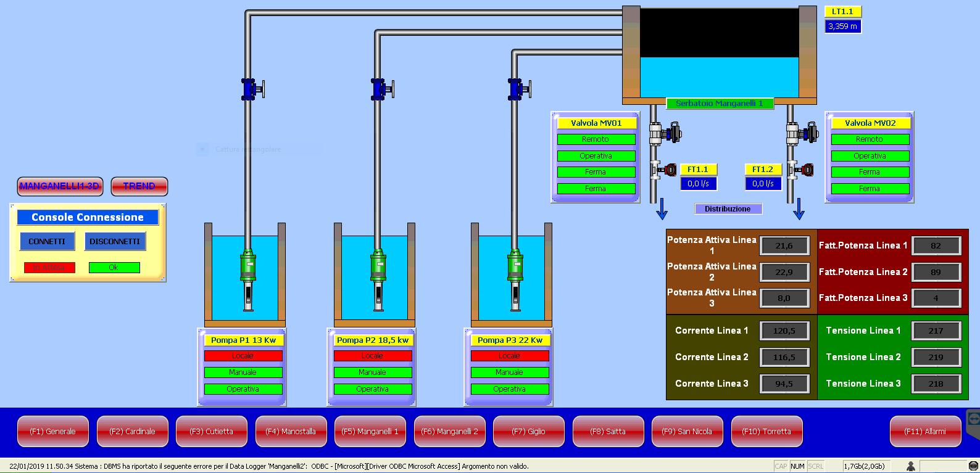Click the blue down arrow under FT1.2 pipe
This screenshot has height=473, width=980.
799,209
